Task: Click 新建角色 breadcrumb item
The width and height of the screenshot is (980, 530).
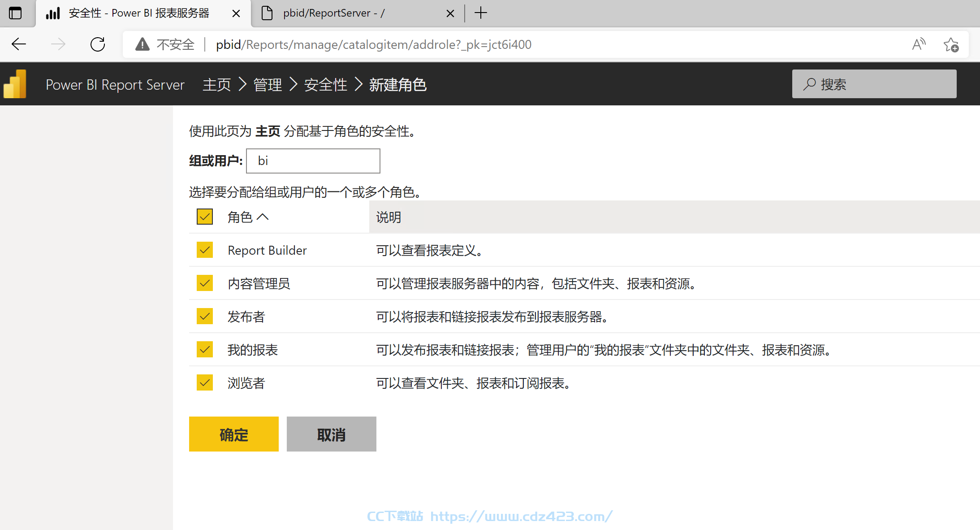Action: coord(398,84)
